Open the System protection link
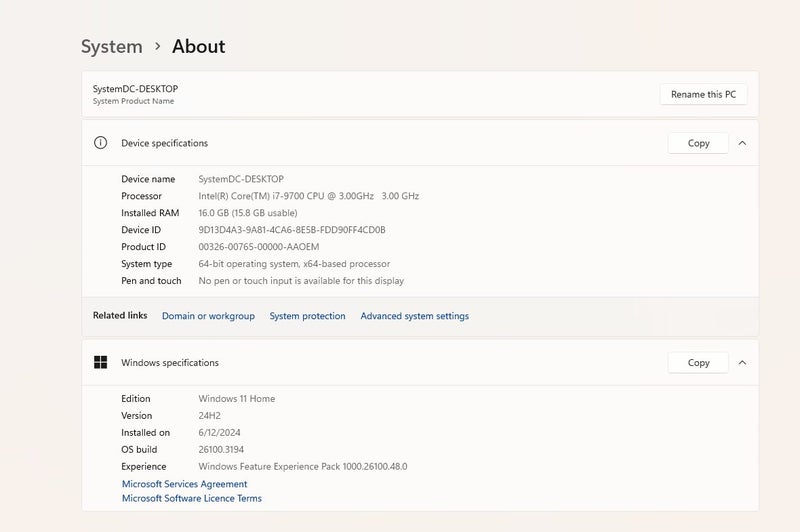This screenshot has height=532, width=800. (x=307, y=316)
